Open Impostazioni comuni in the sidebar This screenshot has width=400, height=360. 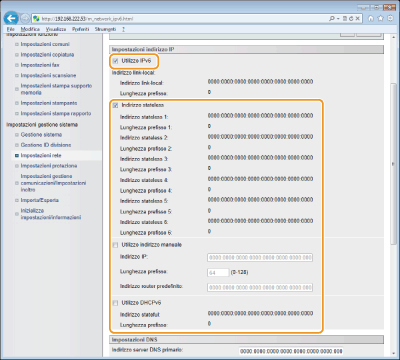[x=45, y=44]
